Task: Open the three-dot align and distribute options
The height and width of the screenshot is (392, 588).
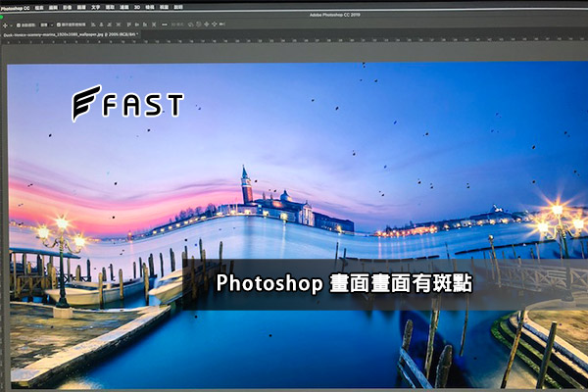Action: point(165,24)
